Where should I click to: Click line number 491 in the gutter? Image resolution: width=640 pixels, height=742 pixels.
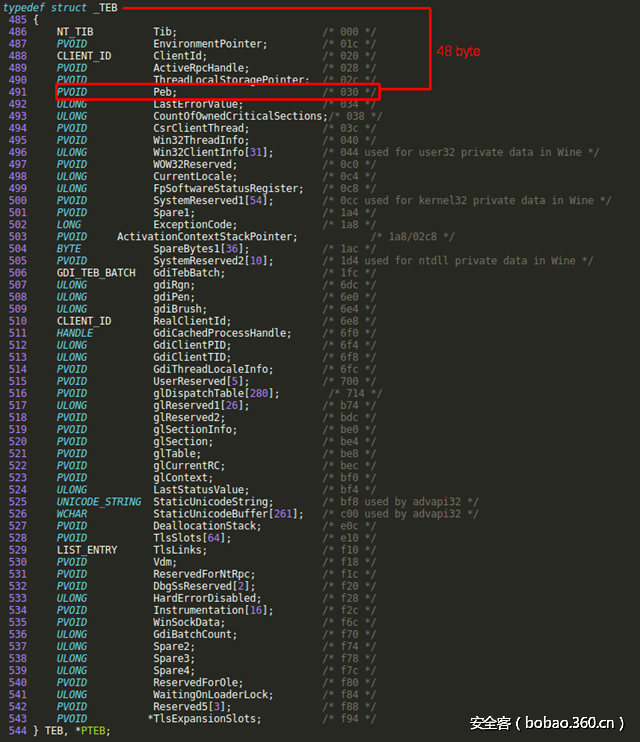coord(18,92)
